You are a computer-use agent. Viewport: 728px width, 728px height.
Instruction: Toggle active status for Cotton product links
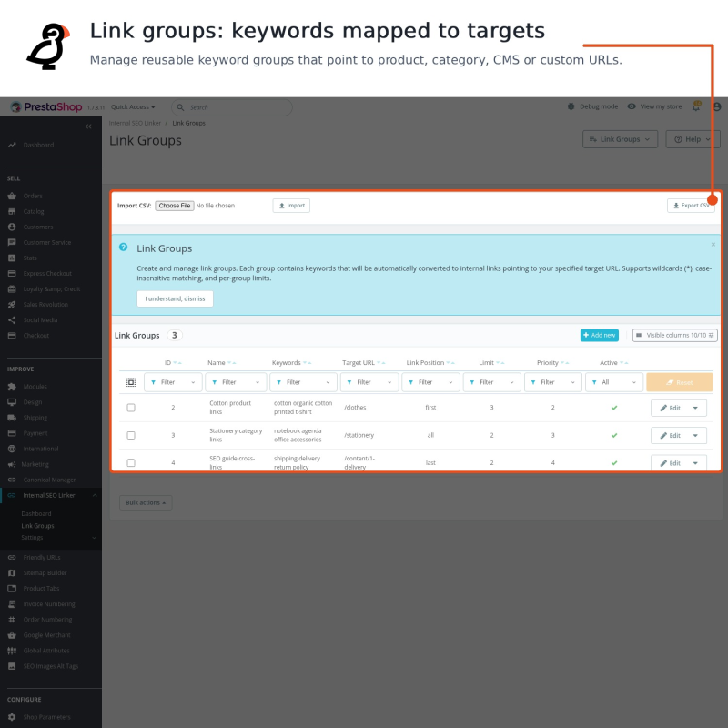pyautogui.click(x=614, y=408)
